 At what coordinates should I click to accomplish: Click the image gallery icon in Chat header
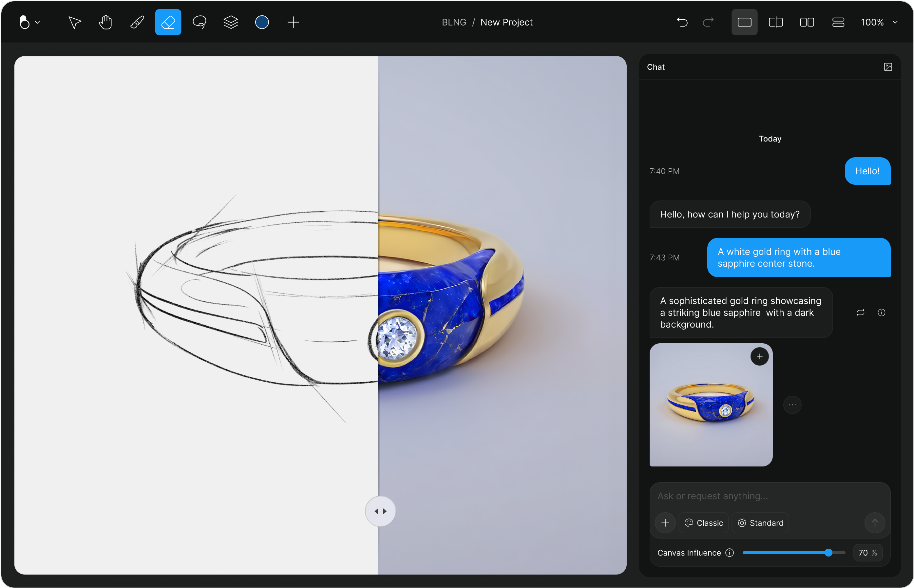click(x=888, y=67)
